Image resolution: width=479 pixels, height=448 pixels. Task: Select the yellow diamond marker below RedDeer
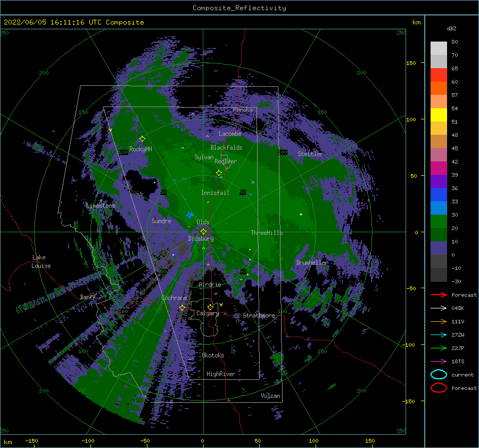[x=219, y=173]
